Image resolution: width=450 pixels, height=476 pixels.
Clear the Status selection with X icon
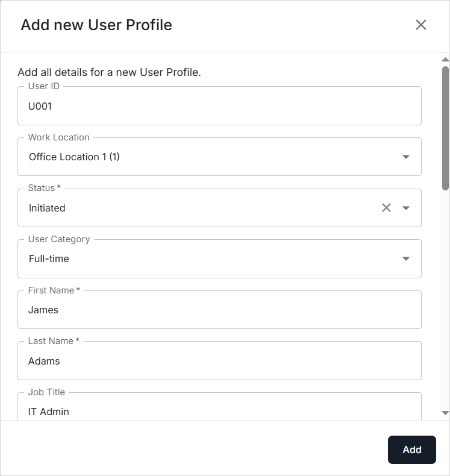tap(386, 208)
